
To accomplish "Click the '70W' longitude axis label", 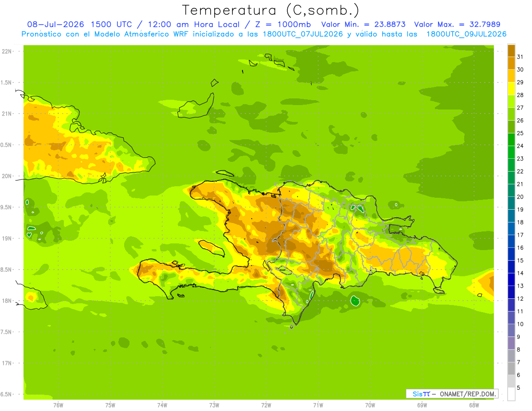I will pos(370,405).
